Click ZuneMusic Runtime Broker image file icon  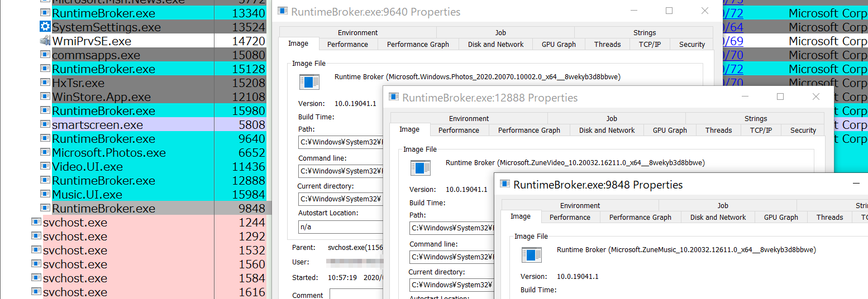click(x=532, y=255)
